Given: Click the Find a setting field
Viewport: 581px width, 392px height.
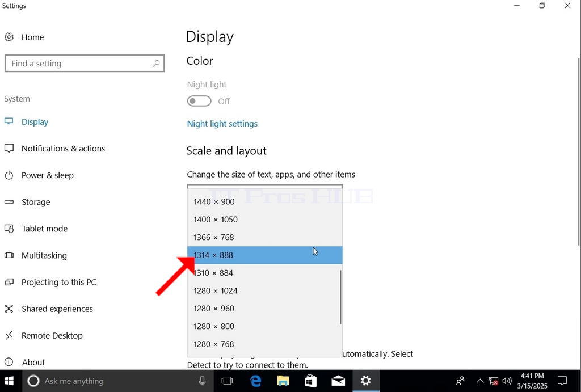Looking at the screenshot, I should 85,64.
